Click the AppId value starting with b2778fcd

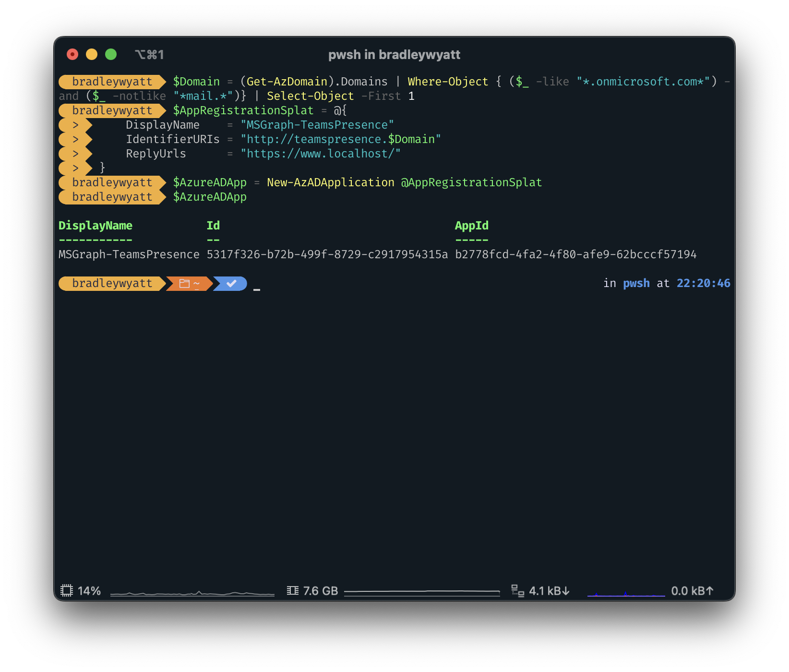[x=576, y=254]
